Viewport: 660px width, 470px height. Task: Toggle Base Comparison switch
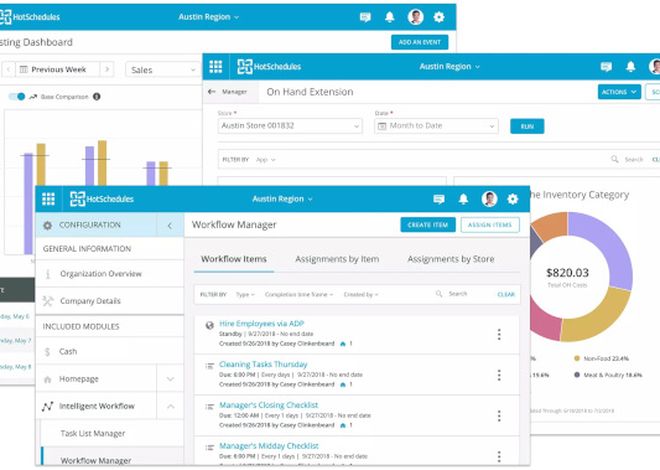pyautogui.click(x=17, y=97)
